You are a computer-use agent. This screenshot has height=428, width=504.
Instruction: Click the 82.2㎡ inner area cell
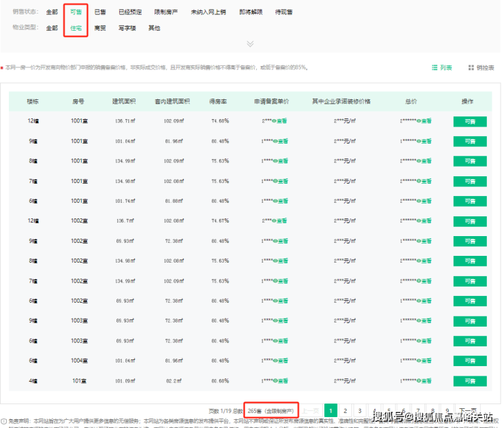pyautogui.click(x=174, y=381)
